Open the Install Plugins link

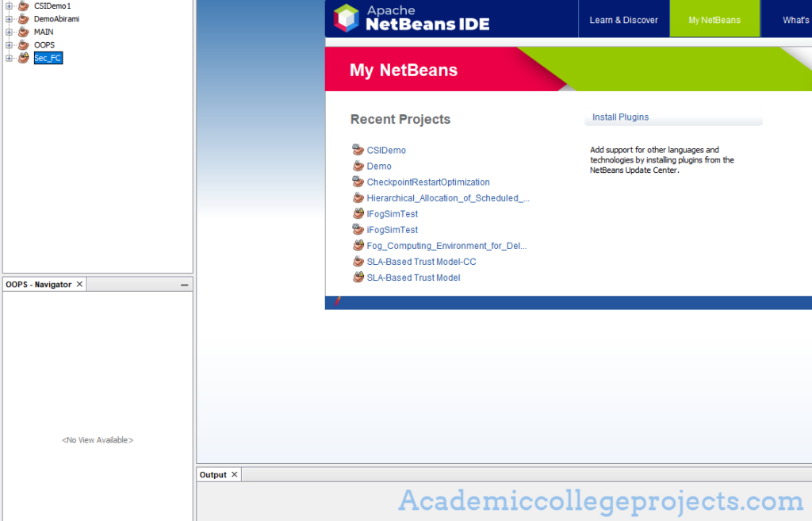[620, 117]
